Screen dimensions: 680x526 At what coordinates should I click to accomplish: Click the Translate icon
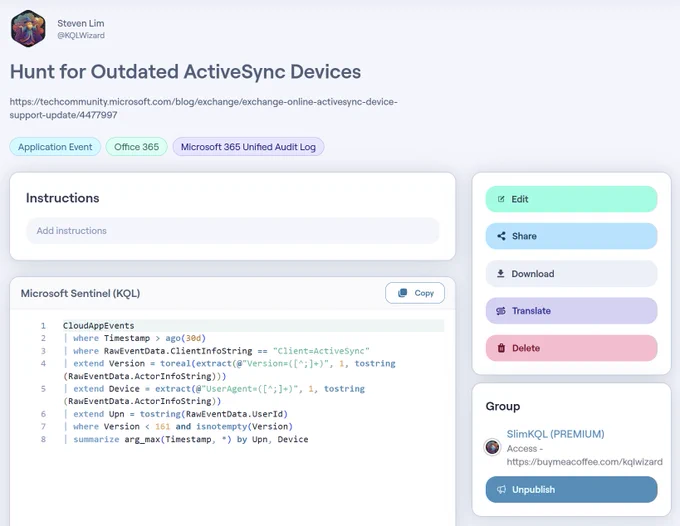(x=501, y=311)
